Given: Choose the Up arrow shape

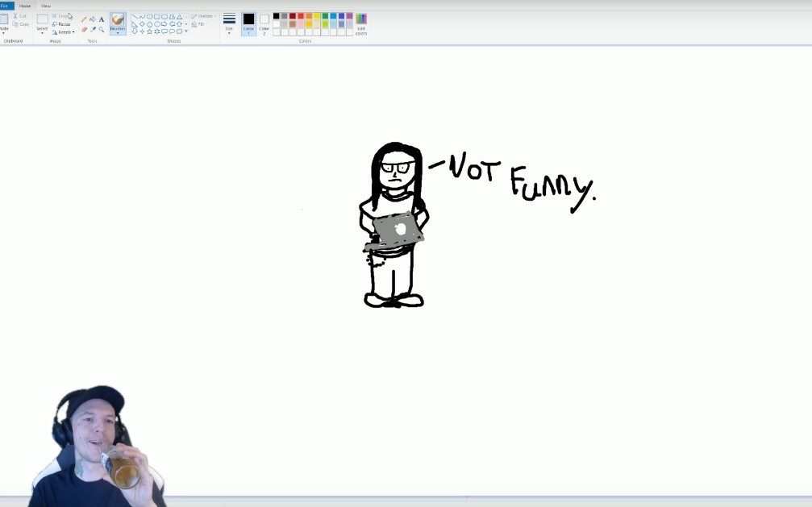Looking at the screenshot, I should tap(179, 24).
